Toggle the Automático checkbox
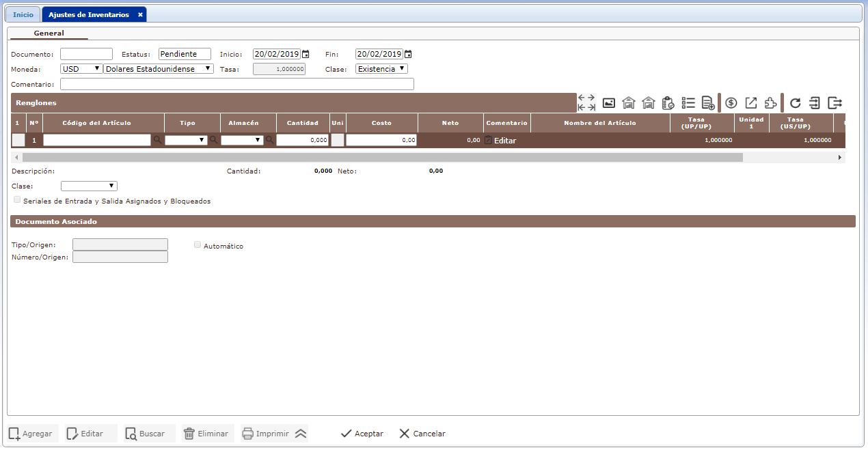Image resolution: width=868 pixels, height=450 pixels. pos(198,245)
